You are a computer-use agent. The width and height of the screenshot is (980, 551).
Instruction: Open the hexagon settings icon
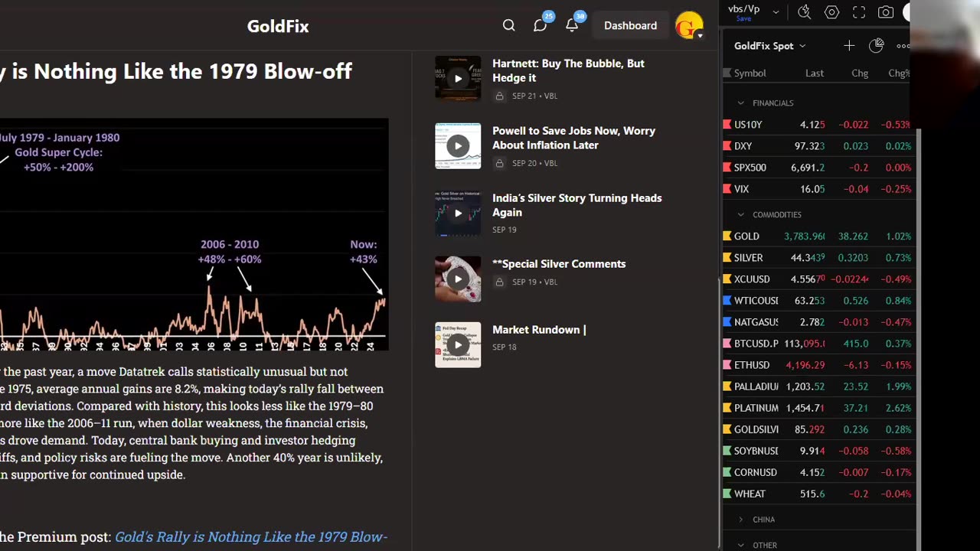point(831,12)
